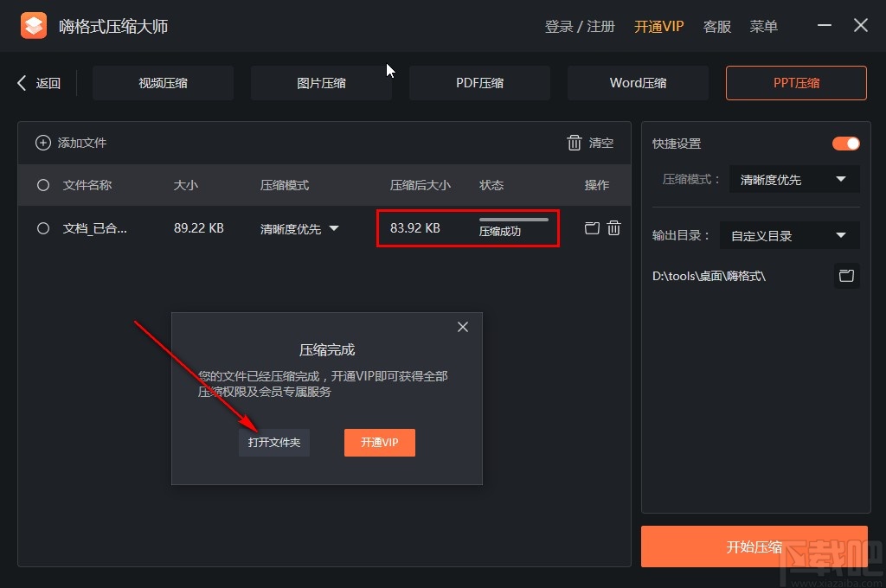This screenshot has height=588, width=886.
Task: Click the compression progress bar above 压缩成功
Action: (514, 219)
